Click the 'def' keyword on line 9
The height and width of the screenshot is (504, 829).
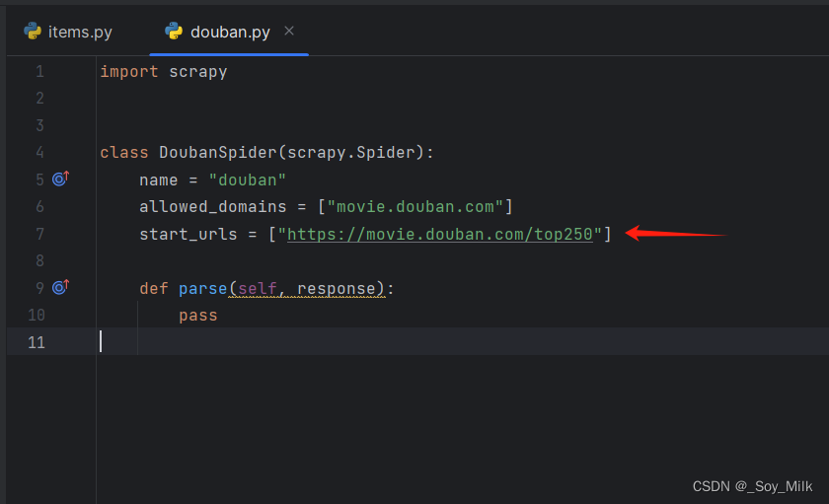pos(154,288)
